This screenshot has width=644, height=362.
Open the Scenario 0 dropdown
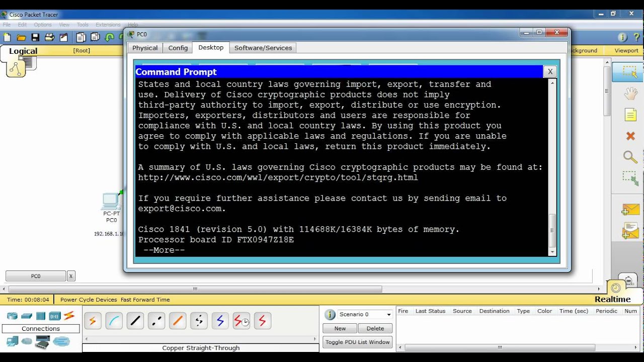pos(365,314)
